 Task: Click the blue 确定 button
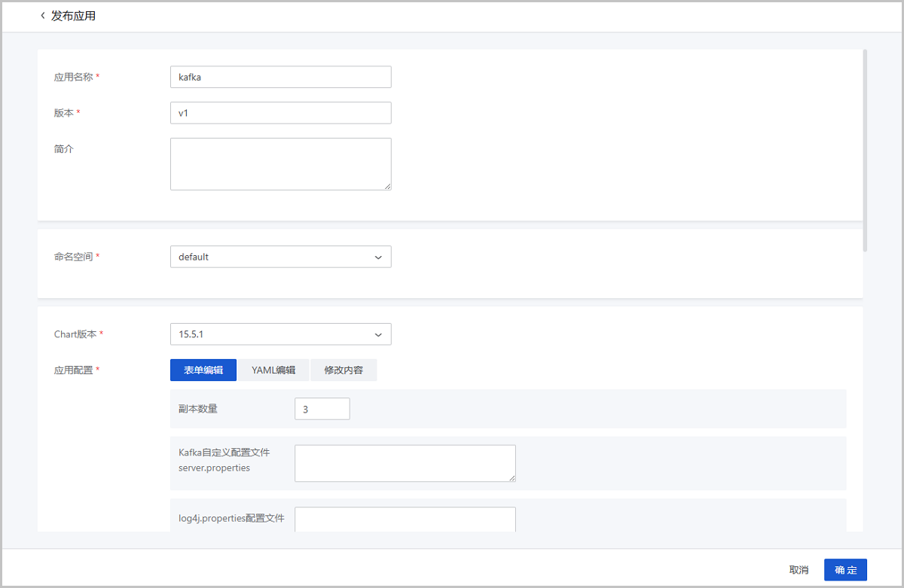point(845,570)
